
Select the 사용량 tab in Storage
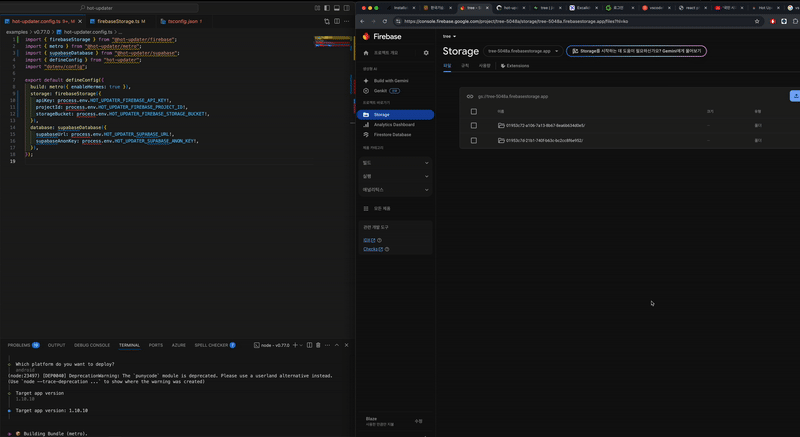tap(484, 66)
